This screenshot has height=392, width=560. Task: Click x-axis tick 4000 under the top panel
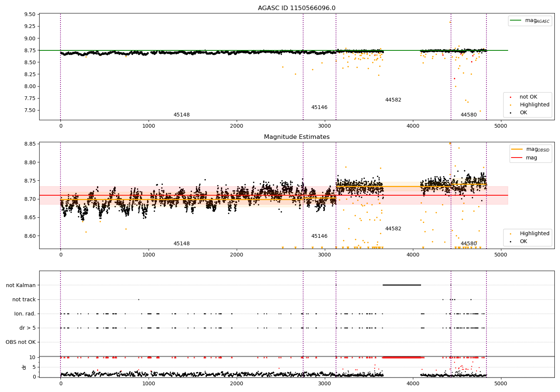coord(413,126)
